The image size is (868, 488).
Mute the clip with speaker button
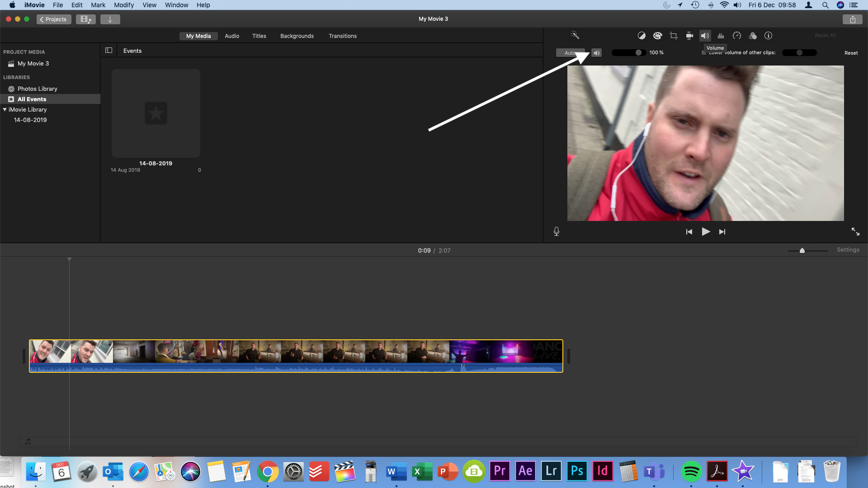pos(597,53)
